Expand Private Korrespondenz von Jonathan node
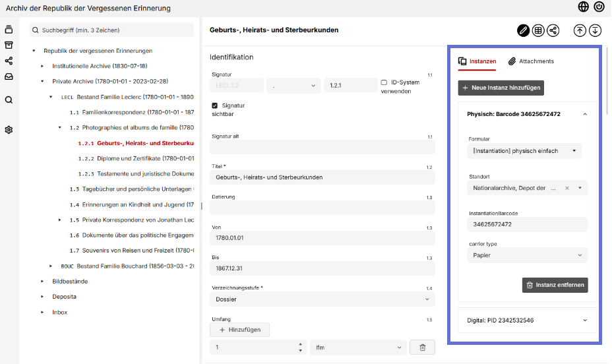The height and width of the screenshot is (364, 612). pyautogui.click(x=60, y=220)
